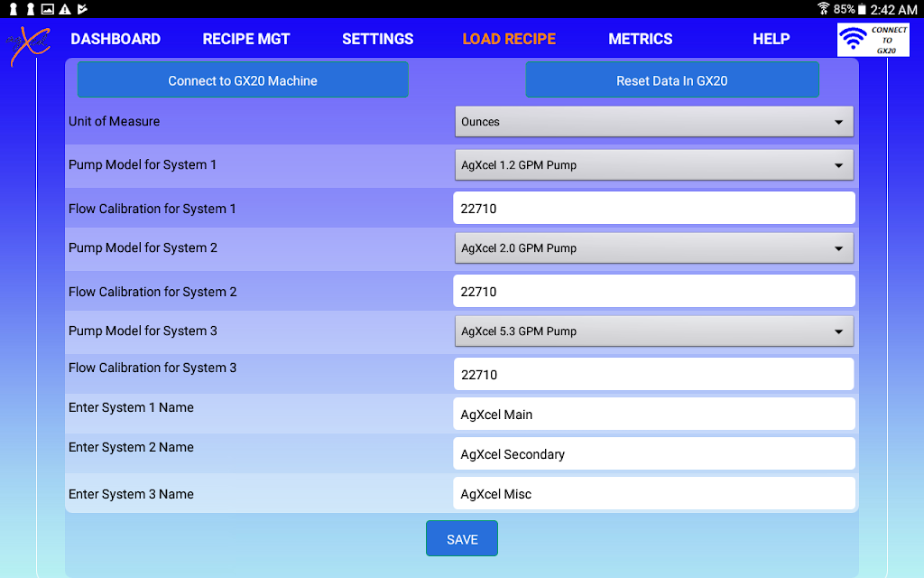Tap the Unit of Measure label
This screenshot has width=924, height=578.
[115, 122]
